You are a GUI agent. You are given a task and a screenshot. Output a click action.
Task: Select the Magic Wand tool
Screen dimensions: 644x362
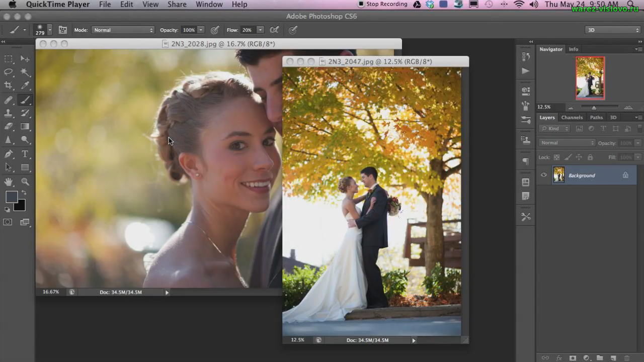pyautogui.click(x=25, y=72)
